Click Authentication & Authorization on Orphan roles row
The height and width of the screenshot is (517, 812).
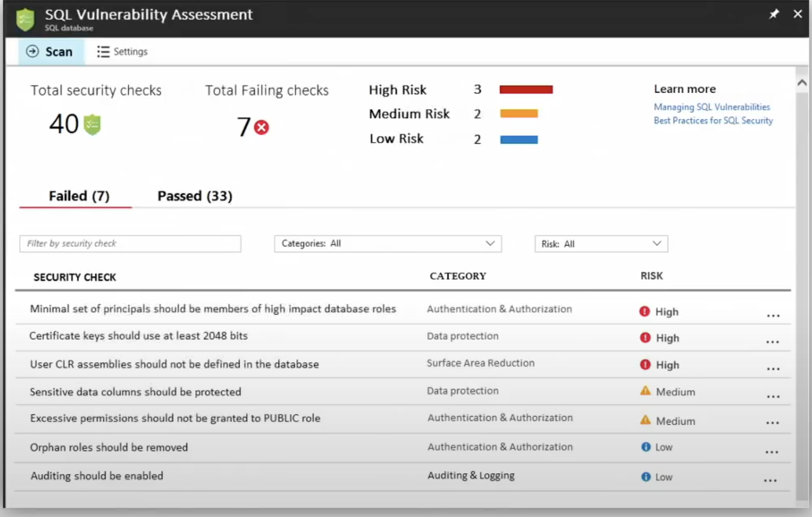pyautogui.click(x=500, y=447)
